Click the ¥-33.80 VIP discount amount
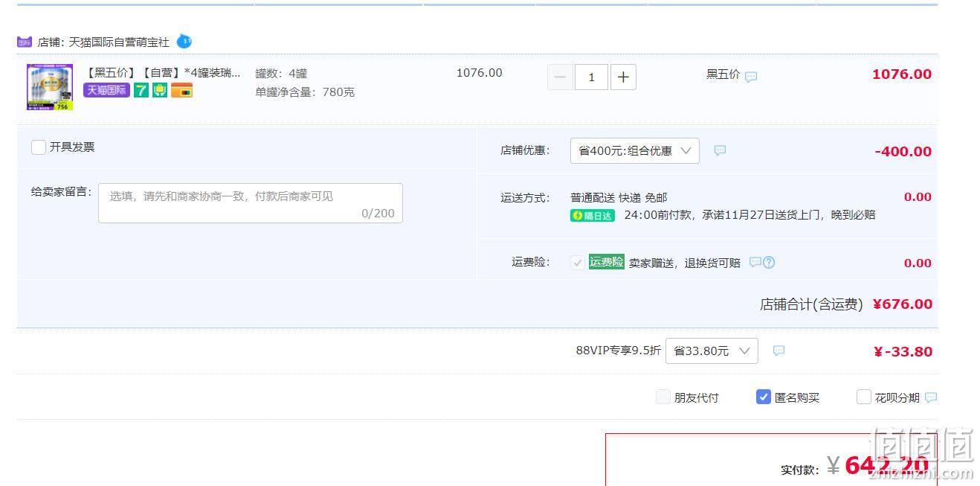Viewport: 980px width, 486px height. point(903,352)
